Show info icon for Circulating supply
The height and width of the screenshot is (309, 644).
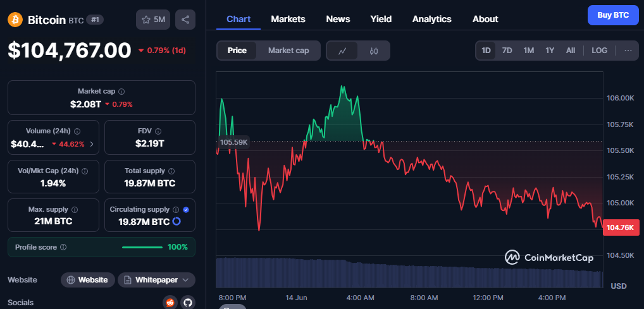tap(176, 210)
